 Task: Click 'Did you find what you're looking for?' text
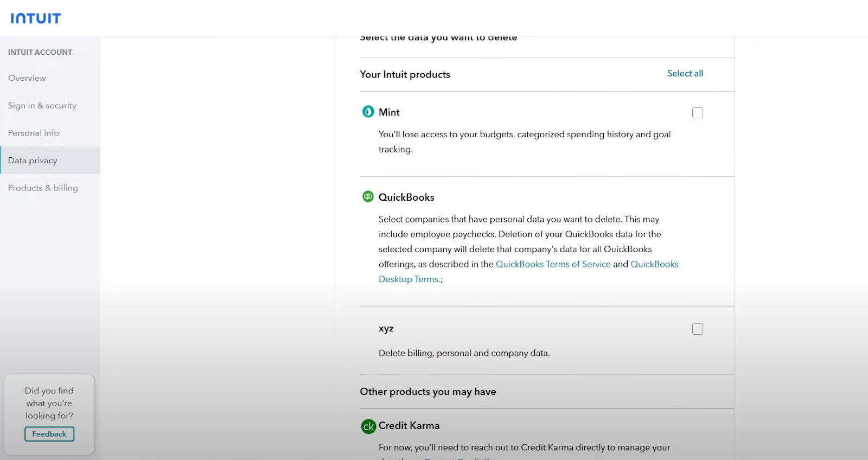[49, 403]
